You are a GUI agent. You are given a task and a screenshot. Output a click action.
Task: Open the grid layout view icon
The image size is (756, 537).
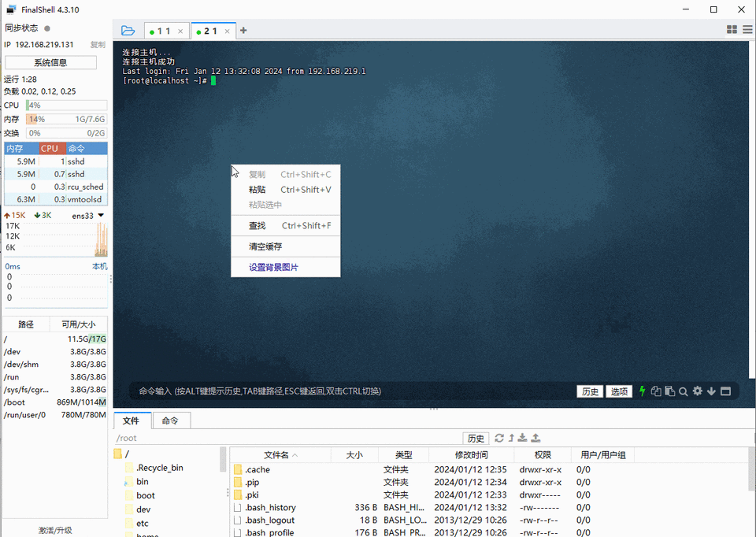point(732,29)
